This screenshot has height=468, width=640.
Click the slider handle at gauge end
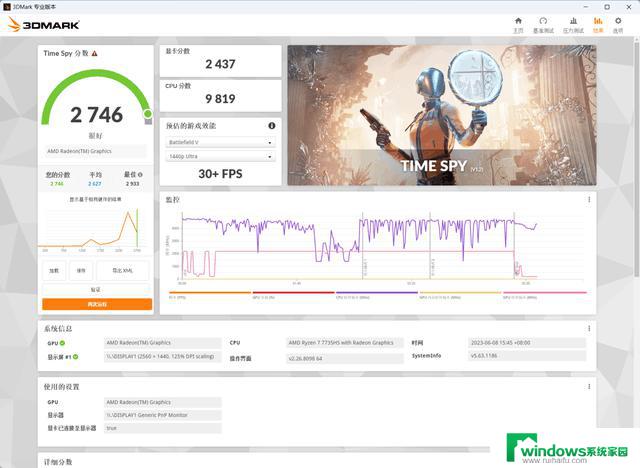click(x=148, y=113)
